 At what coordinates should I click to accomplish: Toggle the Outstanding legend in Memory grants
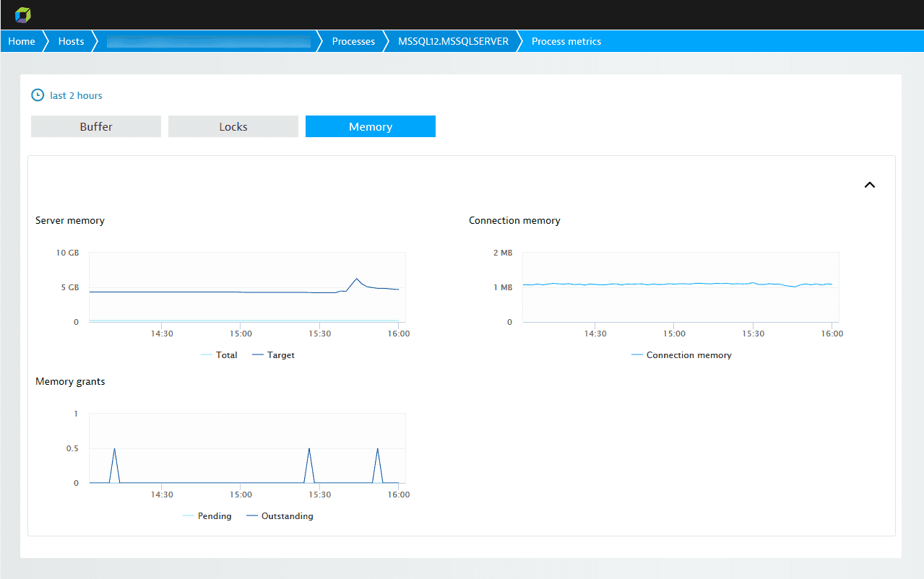click(x=280, y=516)
